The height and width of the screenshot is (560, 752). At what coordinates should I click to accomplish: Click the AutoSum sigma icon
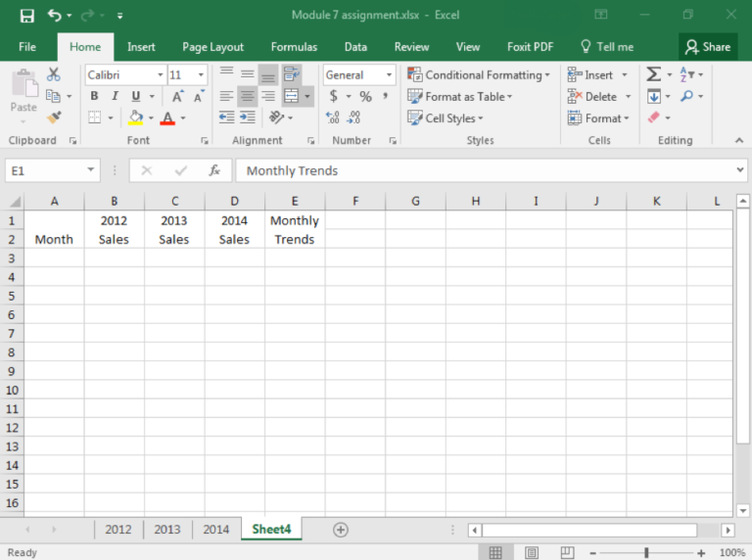pyautogui.click(x=653, y=74)
